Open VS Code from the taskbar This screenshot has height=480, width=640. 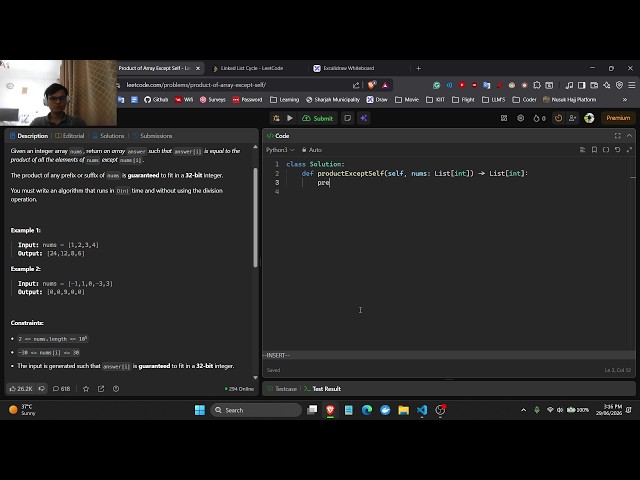point(422,410)
